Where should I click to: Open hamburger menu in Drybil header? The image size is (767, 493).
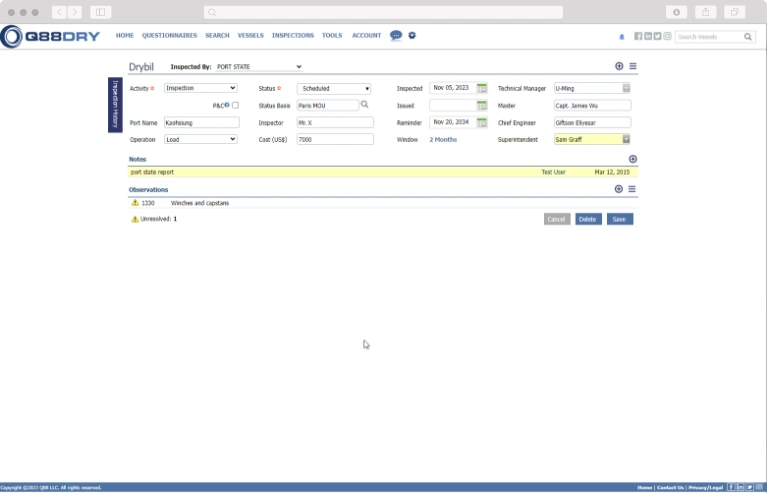point(633,66)
